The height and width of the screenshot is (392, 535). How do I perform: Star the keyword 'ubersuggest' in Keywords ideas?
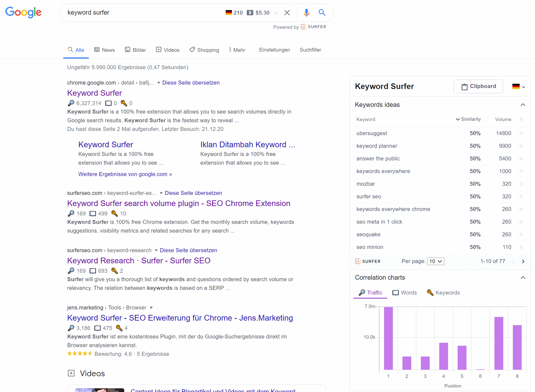pos(521,133)
